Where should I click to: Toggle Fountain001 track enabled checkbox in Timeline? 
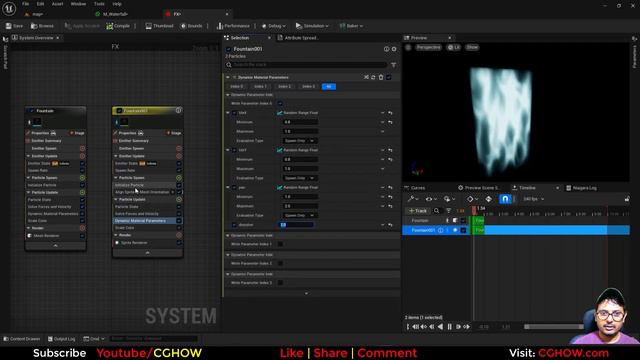[x=463, y=231]
